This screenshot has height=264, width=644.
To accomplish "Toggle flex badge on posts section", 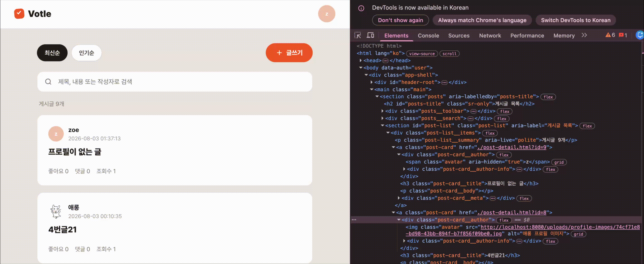I will [548, 97].
